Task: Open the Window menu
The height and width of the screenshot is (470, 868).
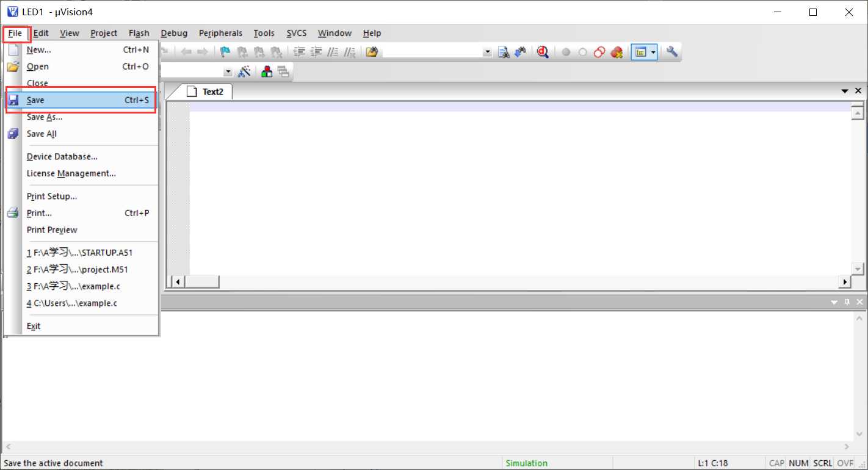Action: [335, 33]
